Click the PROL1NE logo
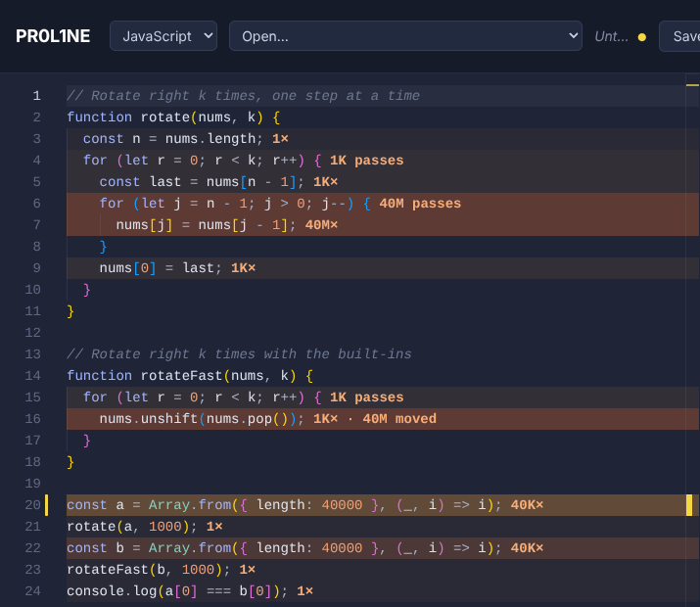The width and height of the screenshot is (700, 607). point(53,36)
